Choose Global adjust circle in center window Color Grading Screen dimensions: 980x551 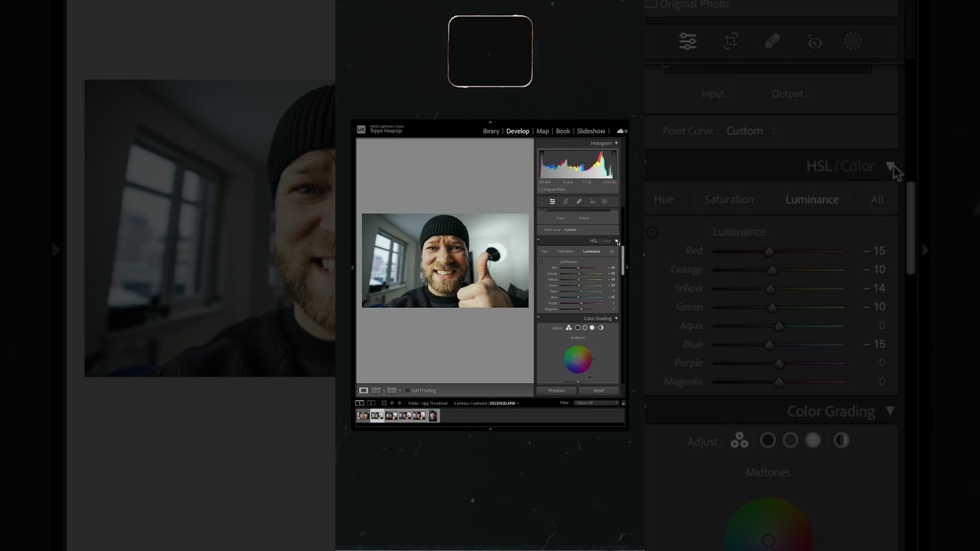tap(601, 328)
